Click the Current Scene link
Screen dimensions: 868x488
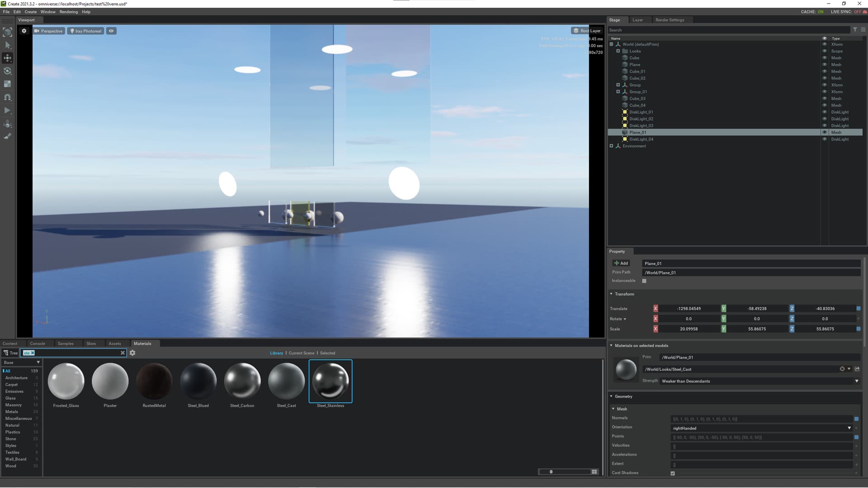tap(301, 353)
